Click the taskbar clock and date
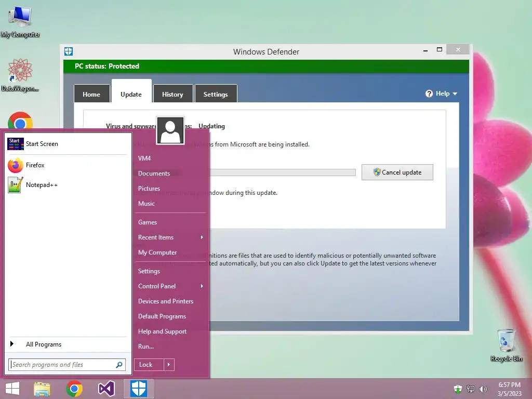This screenshot has width=532, height=399. click(x=509, y=389)
